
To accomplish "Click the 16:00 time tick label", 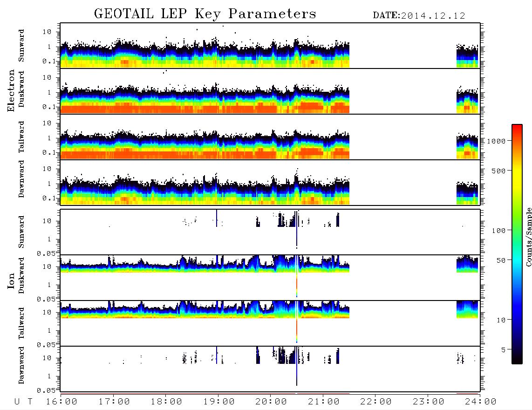I will point(61,402).
